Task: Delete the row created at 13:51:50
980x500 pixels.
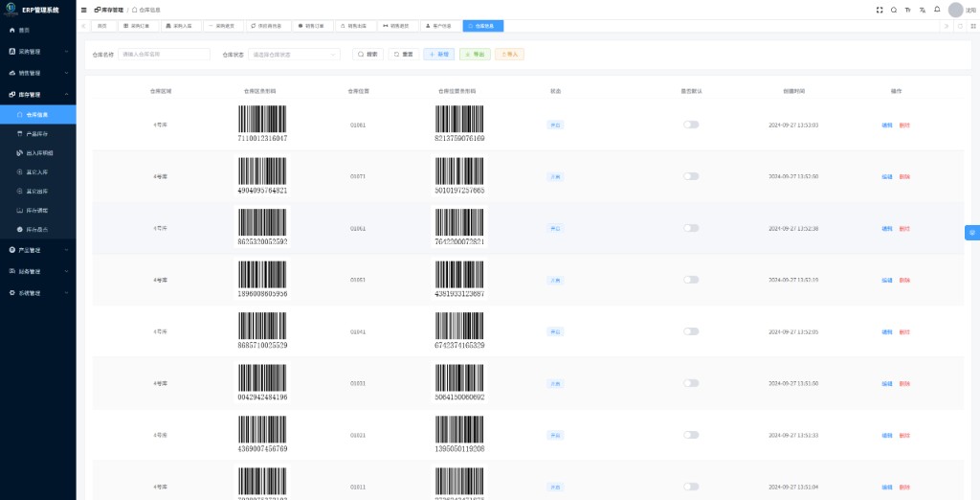Action: pos(904,383)
